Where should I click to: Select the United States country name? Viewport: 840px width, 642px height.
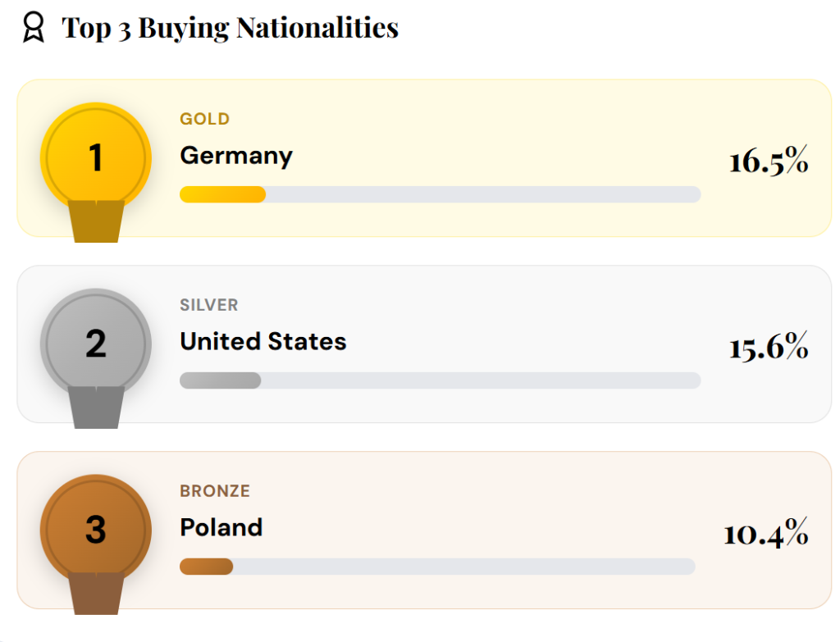(263, 341)
